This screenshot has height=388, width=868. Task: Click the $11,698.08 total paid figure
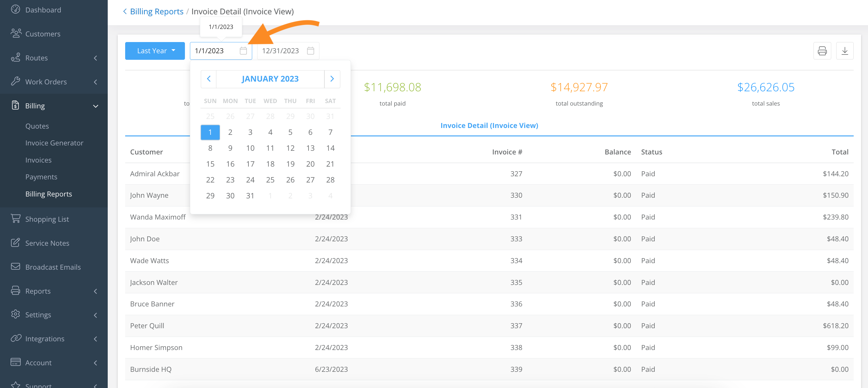(x=393, y=87)
